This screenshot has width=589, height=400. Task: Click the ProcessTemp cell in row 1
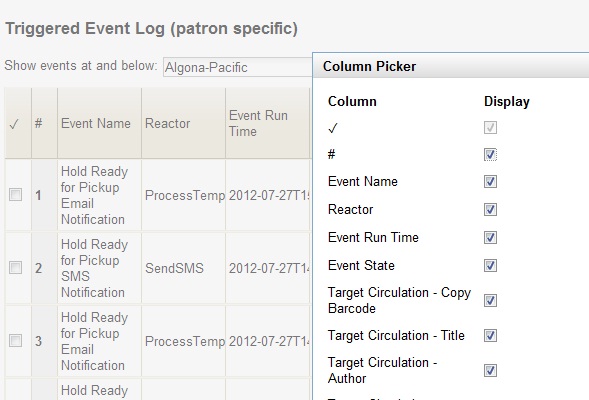coord(184,195)
